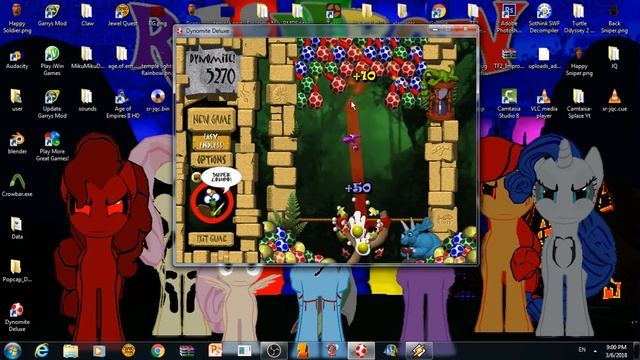Open the Audacity desktop shortcut

(x=17, y=58)
